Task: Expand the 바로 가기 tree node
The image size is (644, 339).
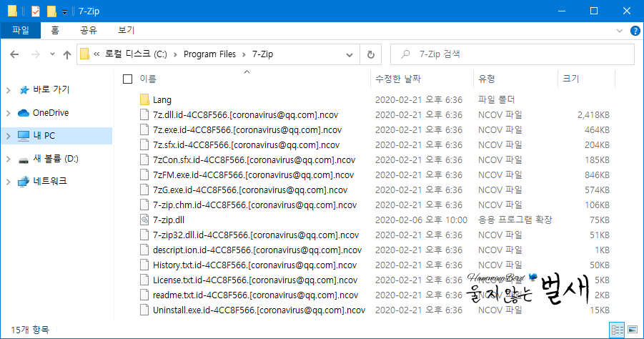Action: [x=8, y=90]
